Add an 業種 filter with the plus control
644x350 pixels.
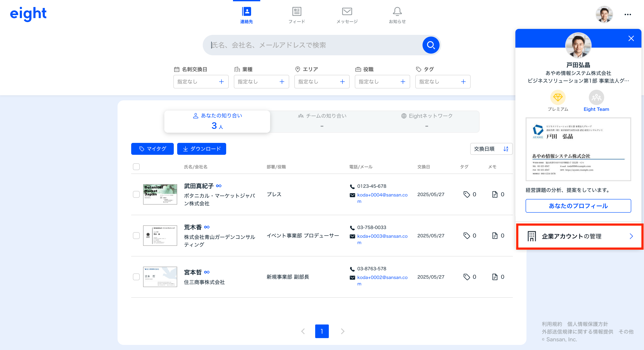(x=282, y=82)
